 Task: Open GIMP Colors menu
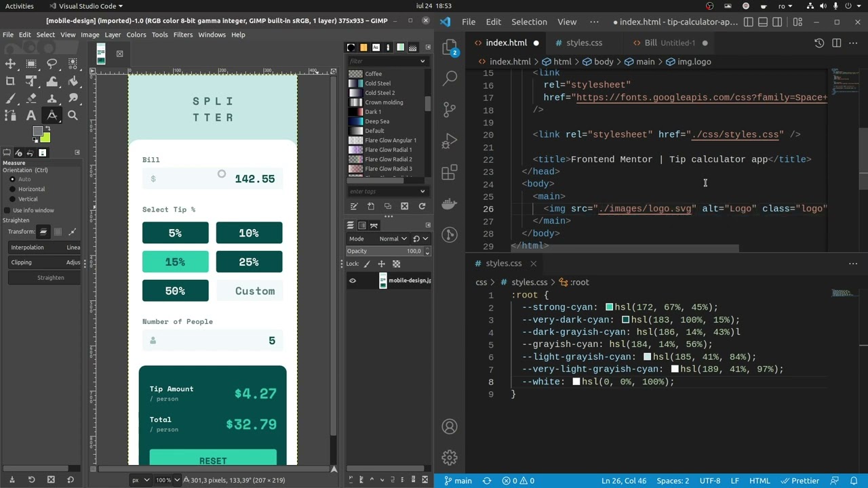[x=136, y=35]
